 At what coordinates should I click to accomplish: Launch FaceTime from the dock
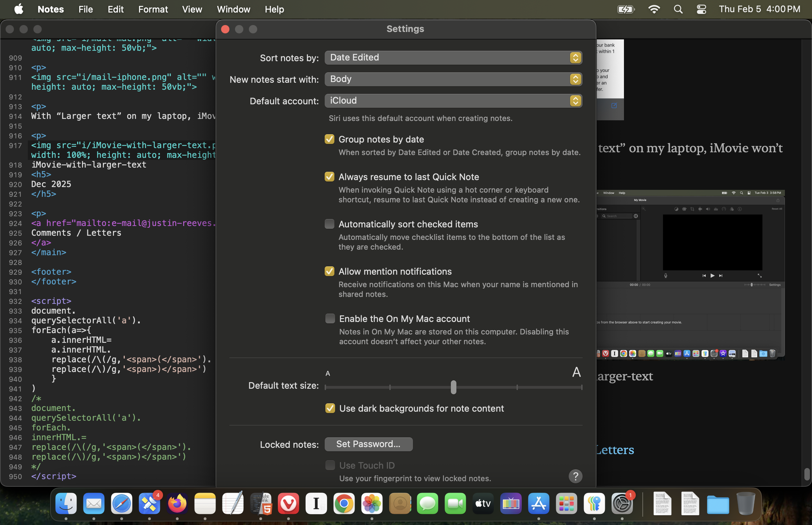(x=455, y=503)
